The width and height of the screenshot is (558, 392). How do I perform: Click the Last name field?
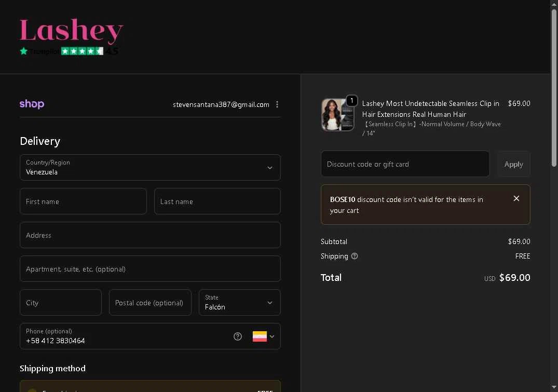[217, 201]
